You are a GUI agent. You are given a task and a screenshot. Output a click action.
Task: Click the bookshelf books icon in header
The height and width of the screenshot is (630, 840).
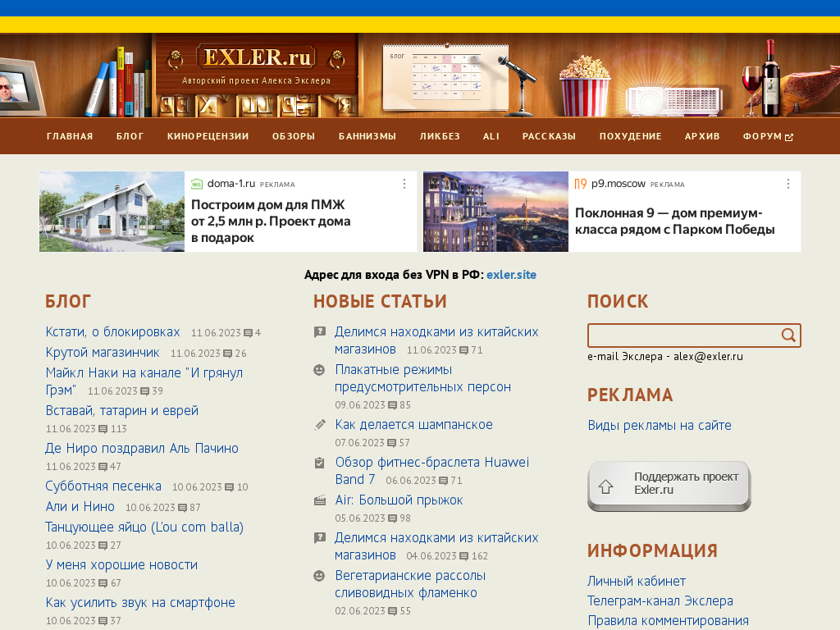[119, 82]
